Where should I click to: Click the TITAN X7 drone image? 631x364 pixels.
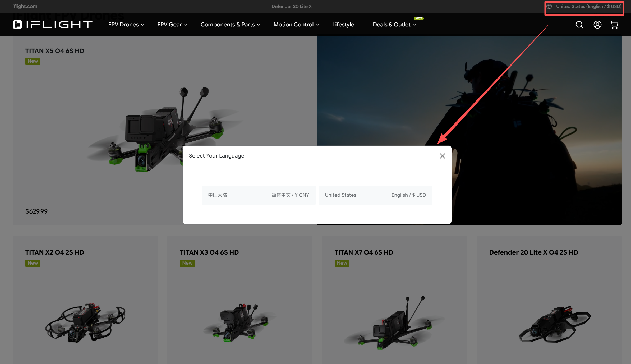point(394,323)
